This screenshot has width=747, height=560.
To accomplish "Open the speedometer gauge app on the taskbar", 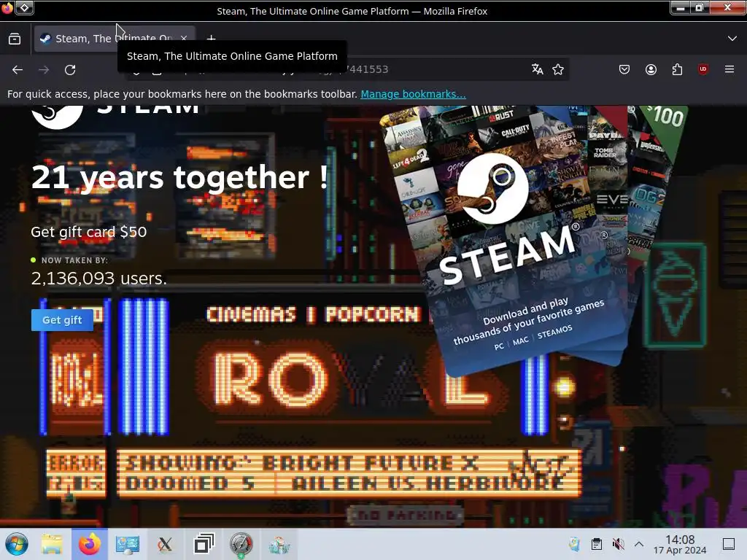I will pos(241,544).
